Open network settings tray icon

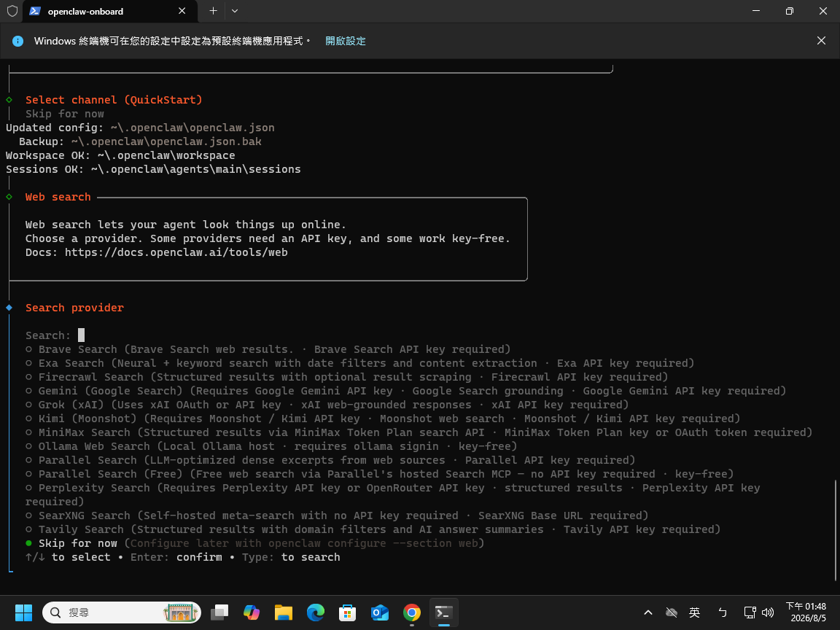point(750,612)
